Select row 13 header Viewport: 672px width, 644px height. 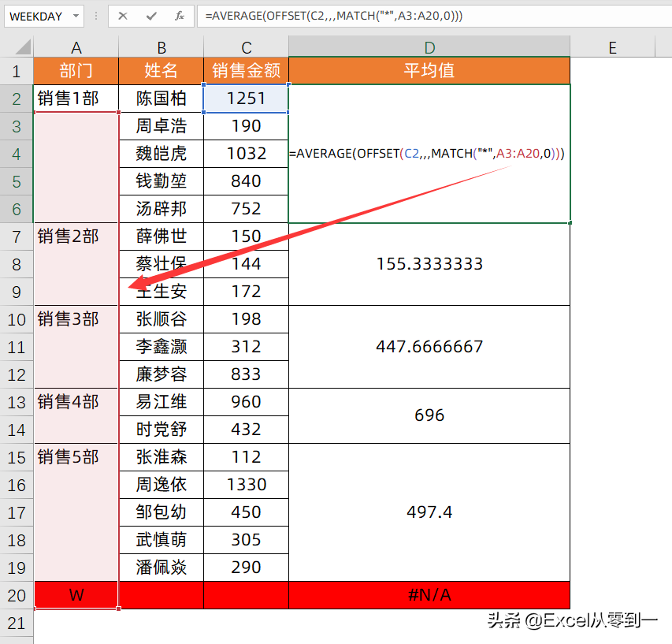coord(17,402)
